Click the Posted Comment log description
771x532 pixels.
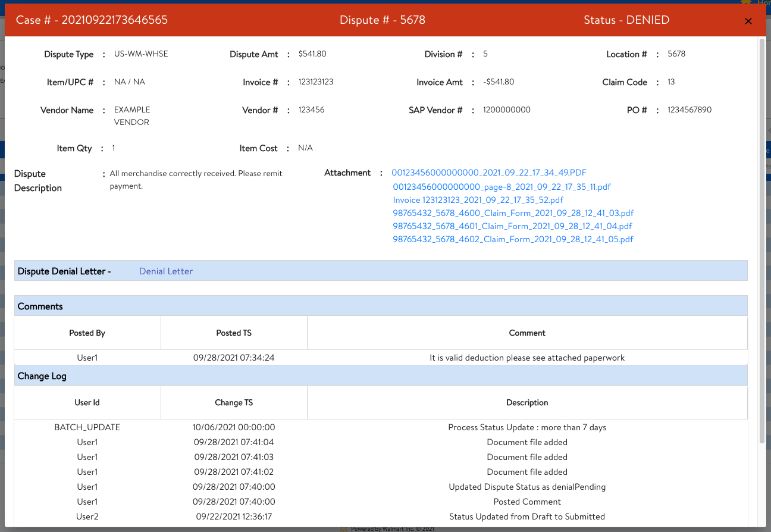527,502
